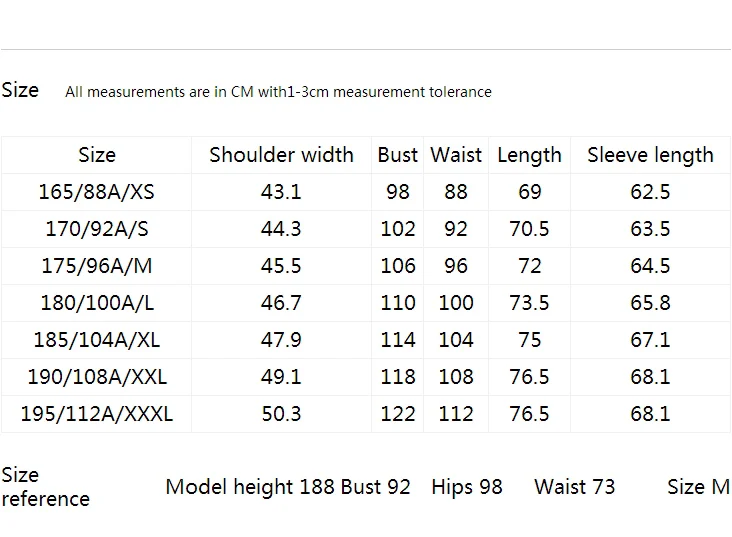Click the Size column header
732x537 pixels.
97,155
